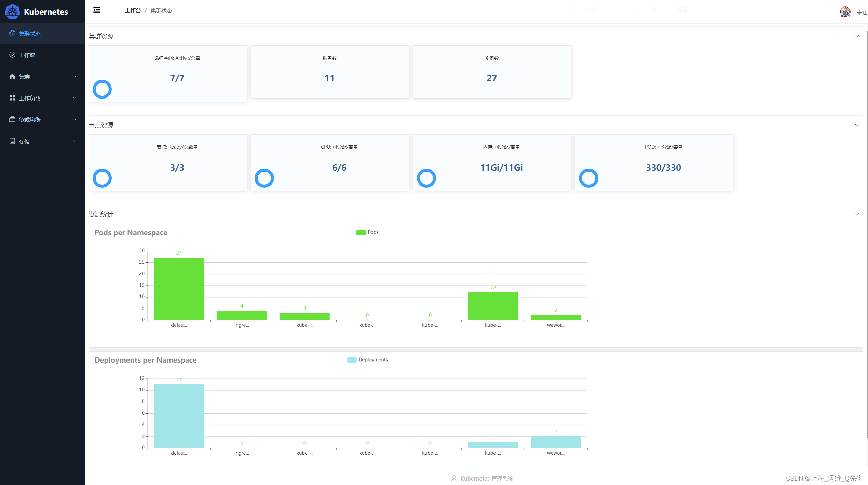Open the 存储 menu item
Image resolution: width=868 pixels, height=485 pixels.
pos(24,141)
